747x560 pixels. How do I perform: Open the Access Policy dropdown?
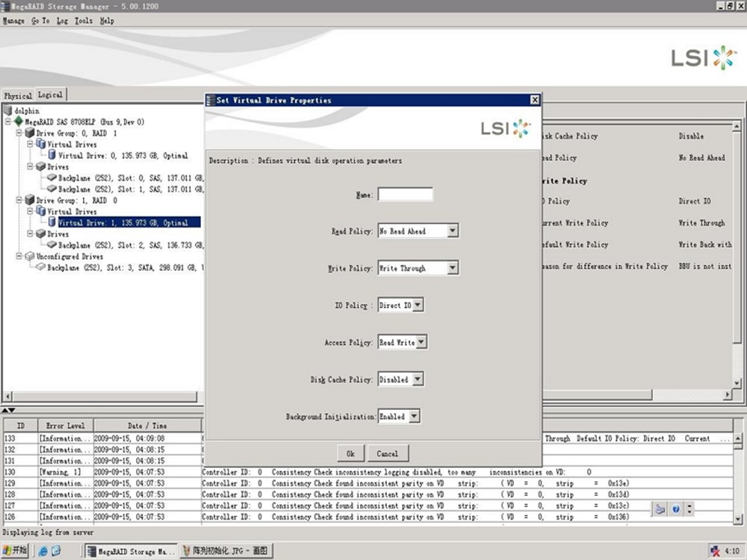coord(421,342)
